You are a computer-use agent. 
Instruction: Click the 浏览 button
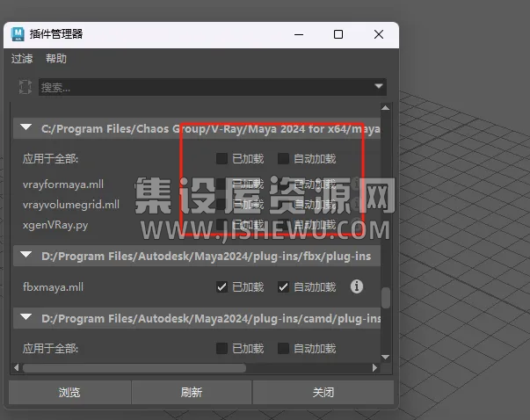(x=69, y=392)
